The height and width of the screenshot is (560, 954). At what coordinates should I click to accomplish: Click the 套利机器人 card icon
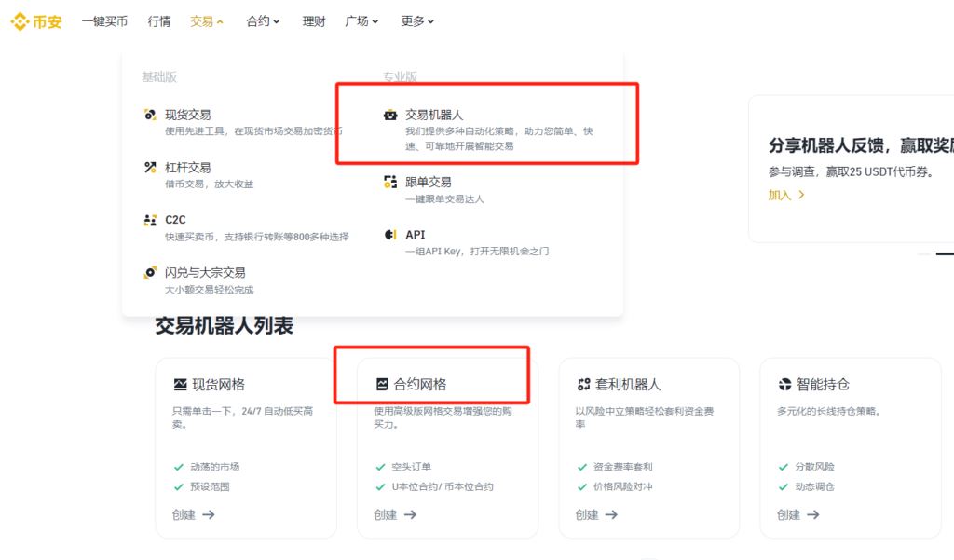pyautogui.click(x=583, y=384)
